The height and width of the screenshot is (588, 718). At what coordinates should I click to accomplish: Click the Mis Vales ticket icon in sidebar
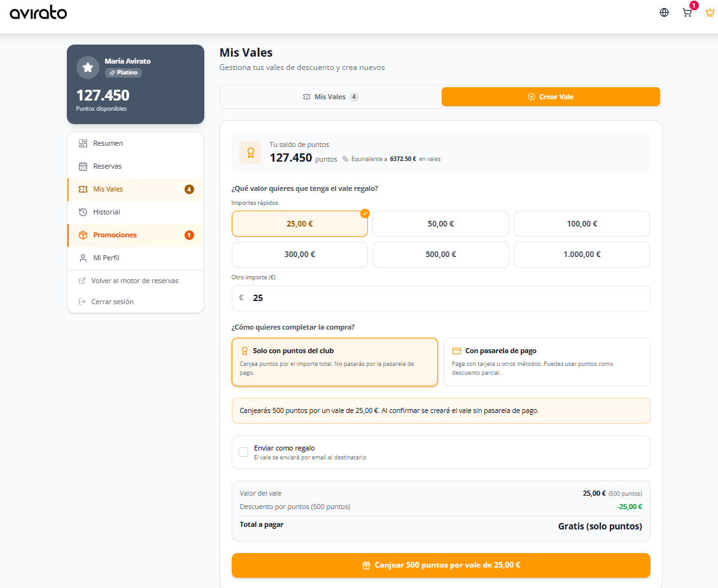83,189
